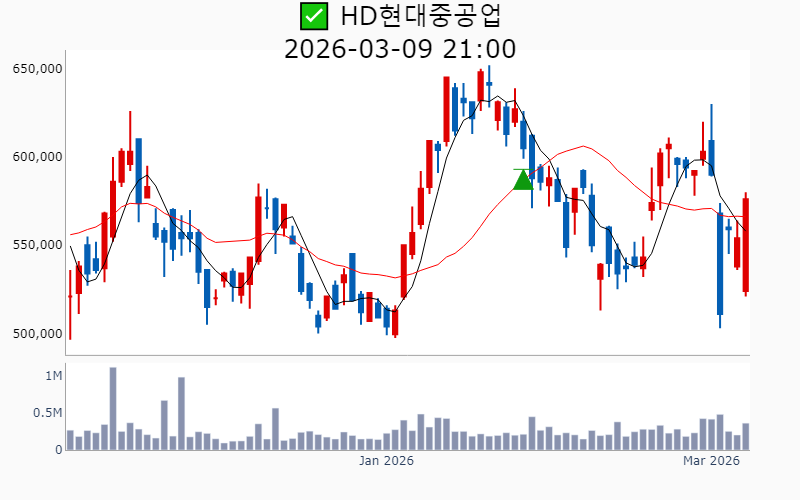
Task: Click the 600,000 price axis label
Action: tap(38, 157)
